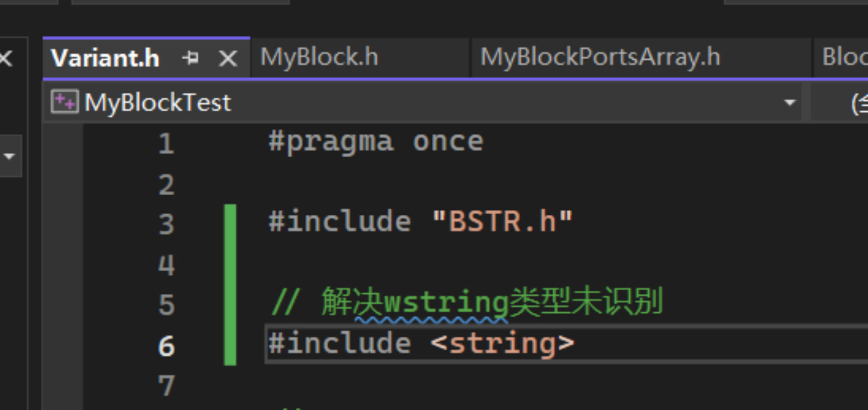
Task: Open the partially visible Bloc tab
Action: [x=844, y=57]
